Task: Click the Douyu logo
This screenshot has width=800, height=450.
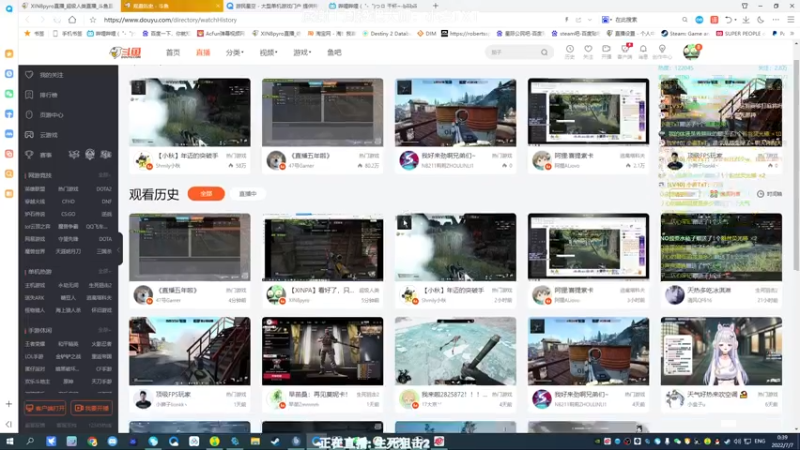Action: click(126, 53)
